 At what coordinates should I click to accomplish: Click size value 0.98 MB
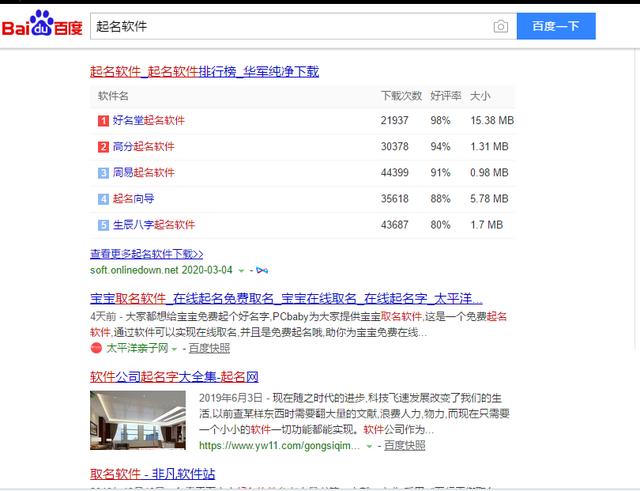click(x=489, y=173)
